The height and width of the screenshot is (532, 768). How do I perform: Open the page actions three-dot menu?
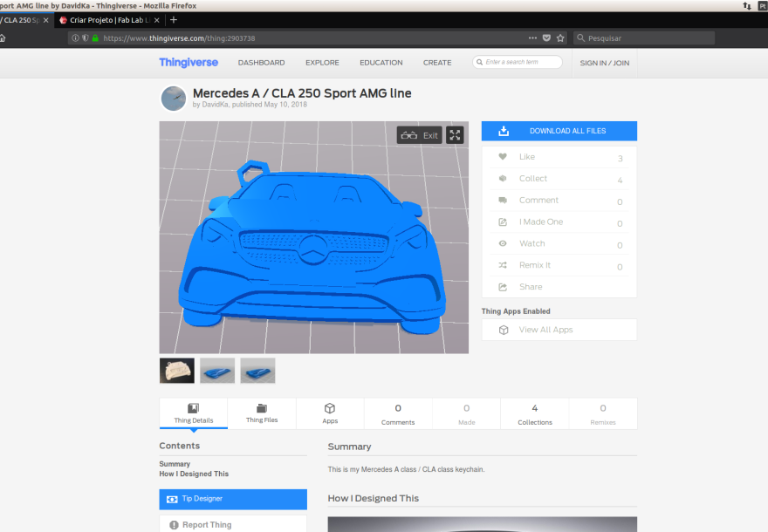[532, 38]
